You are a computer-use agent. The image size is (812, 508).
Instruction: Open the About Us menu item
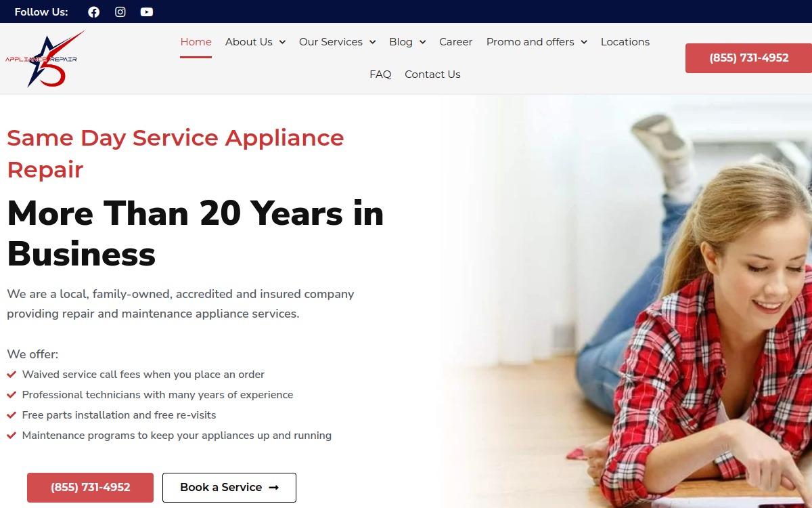tap(249, 42)
